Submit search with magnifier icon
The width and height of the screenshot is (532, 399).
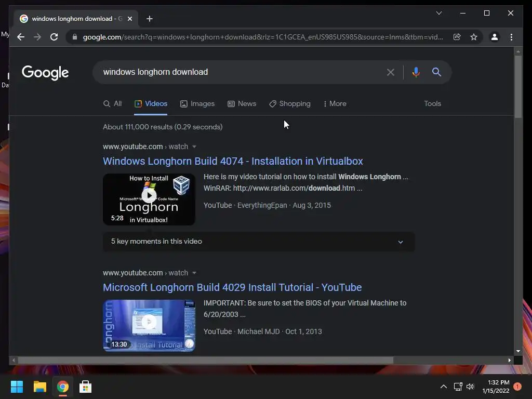(x=436, y=72)
